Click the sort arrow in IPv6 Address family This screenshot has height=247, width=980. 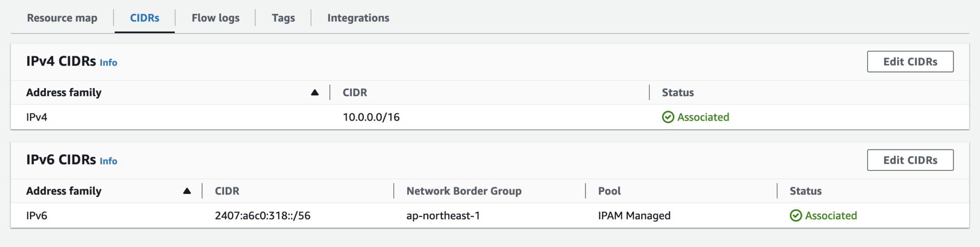point(187,191)
